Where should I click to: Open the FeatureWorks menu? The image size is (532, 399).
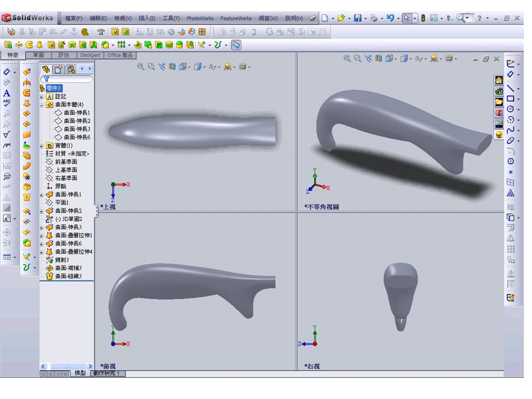tap(236, 18)
